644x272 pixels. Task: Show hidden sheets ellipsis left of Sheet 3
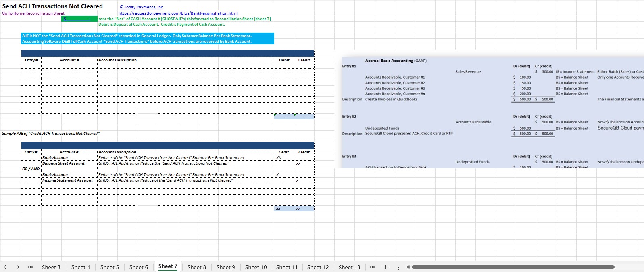(30, 267)
